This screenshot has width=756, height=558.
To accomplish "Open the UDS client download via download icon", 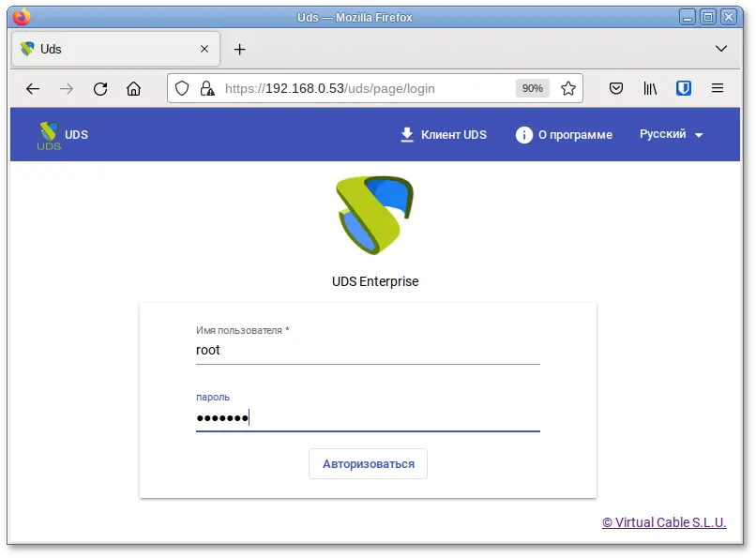I will pos(406,134).
